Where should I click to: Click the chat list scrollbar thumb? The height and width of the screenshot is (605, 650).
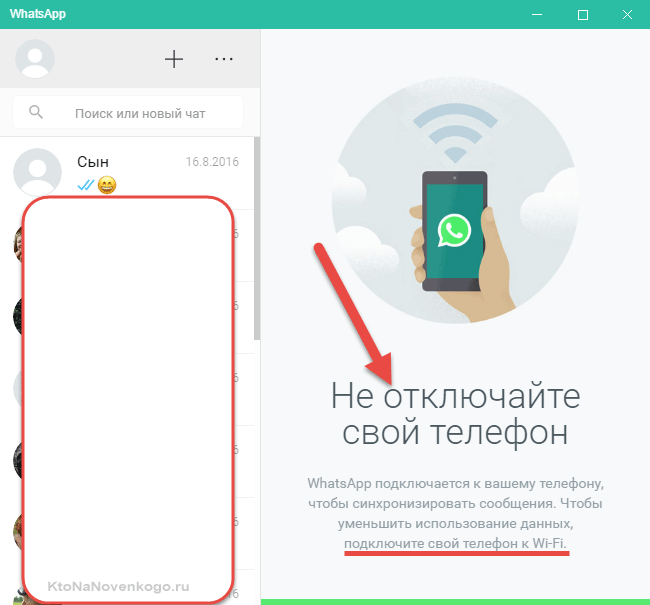(257, 238)
